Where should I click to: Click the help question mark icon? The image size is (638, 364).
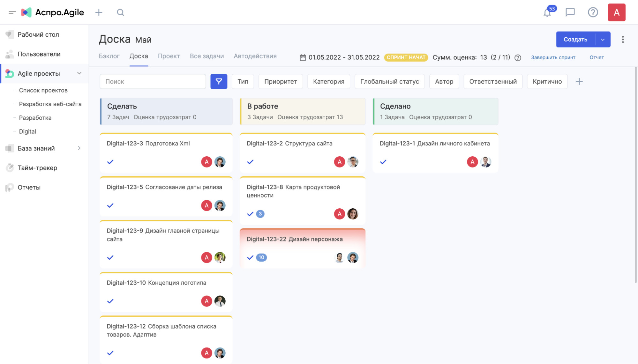[593, 12]
